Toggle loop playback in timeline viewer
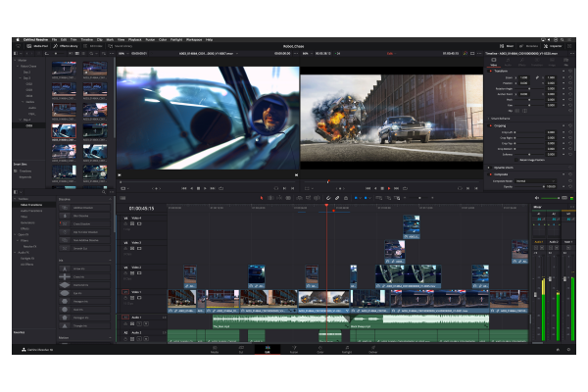The height and width of the screenshot is (392, 588). tap(405, 188)
